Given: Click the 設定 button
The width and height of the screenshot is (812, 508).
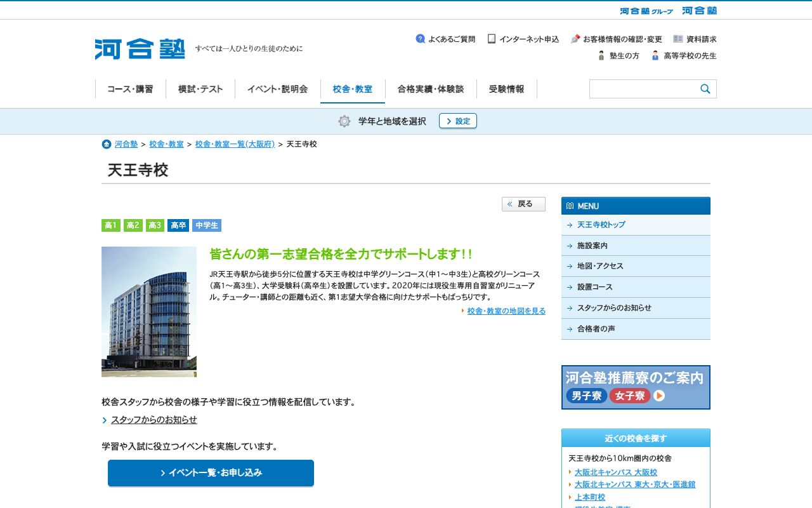Looking at the screenshot, I should pyautogui.click(x=458, y=121).
